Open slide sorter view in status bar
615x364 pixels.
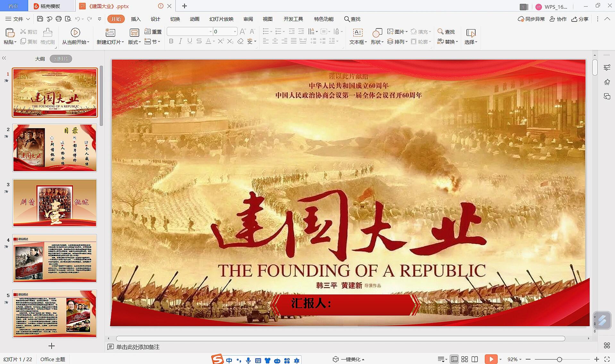(465, 359)
